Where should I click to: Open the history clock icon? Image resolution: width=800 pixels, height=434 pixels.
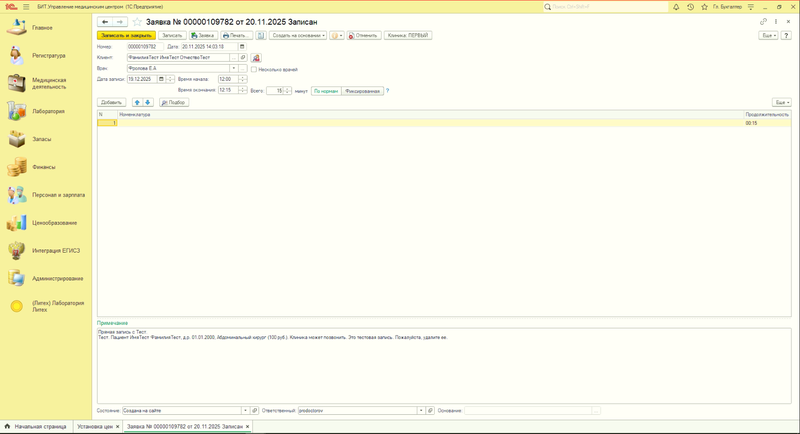click(690, 7)
